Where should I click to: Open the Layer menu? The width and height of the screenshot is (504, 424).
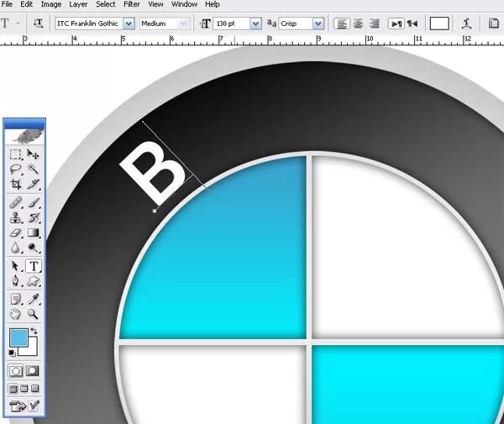[78, 4]
